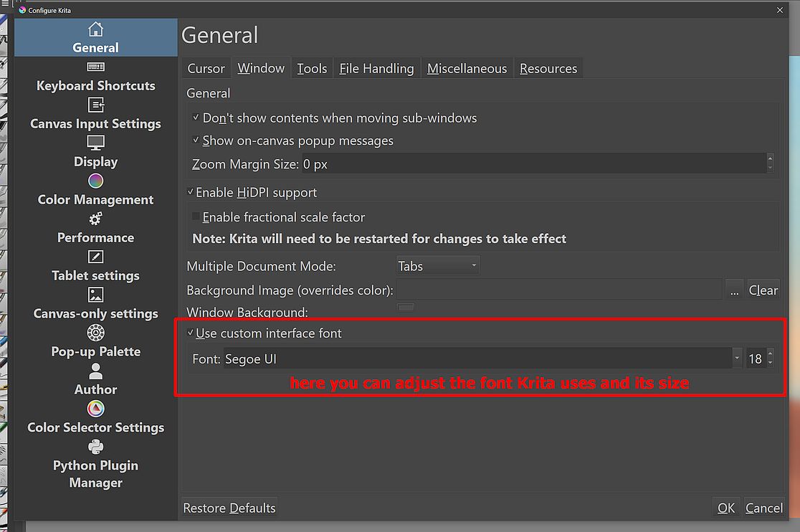This screenshot has height=532, width=800.
Task: Select Pop-up Palette label in sidebar
Action: pos(95,351)
